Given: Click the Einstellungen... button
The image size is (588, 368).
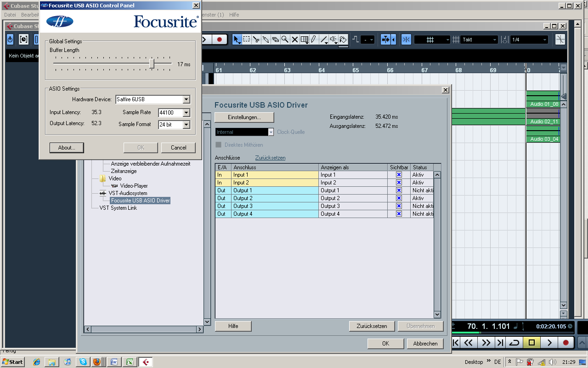Looking at the screenshot, I should click(x=244, y=117).
